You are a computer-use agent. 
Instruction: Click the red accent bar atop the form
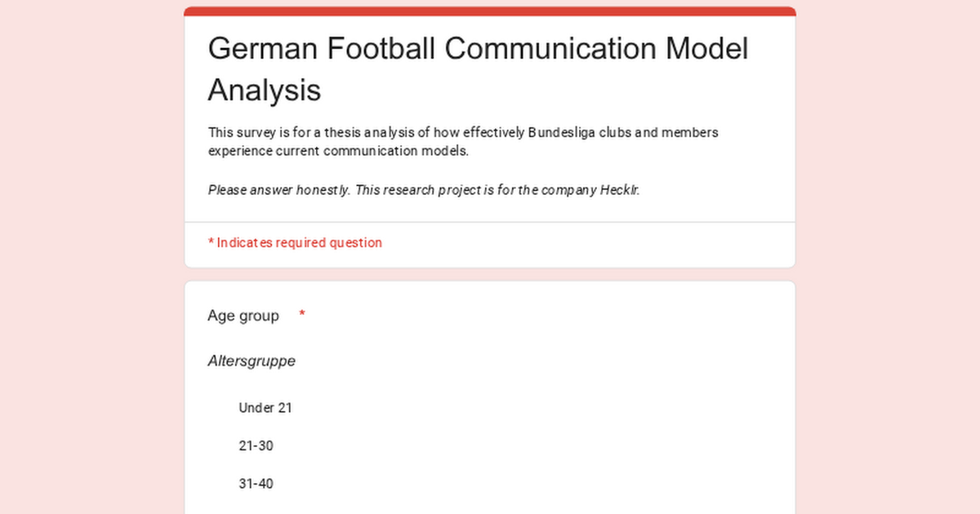[x=490, y=11]
